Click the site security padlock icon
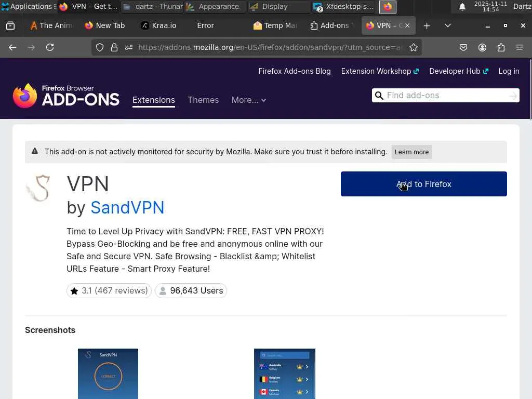532x399 pixels. point(114,47)
